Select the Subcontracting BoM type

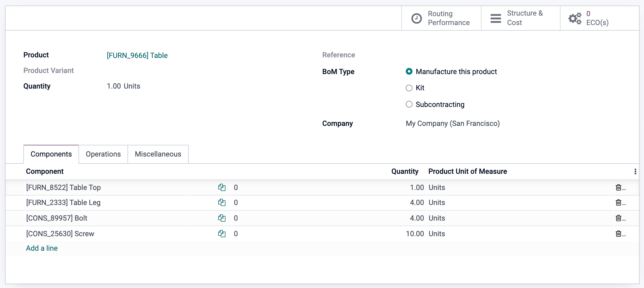(409, 104)
